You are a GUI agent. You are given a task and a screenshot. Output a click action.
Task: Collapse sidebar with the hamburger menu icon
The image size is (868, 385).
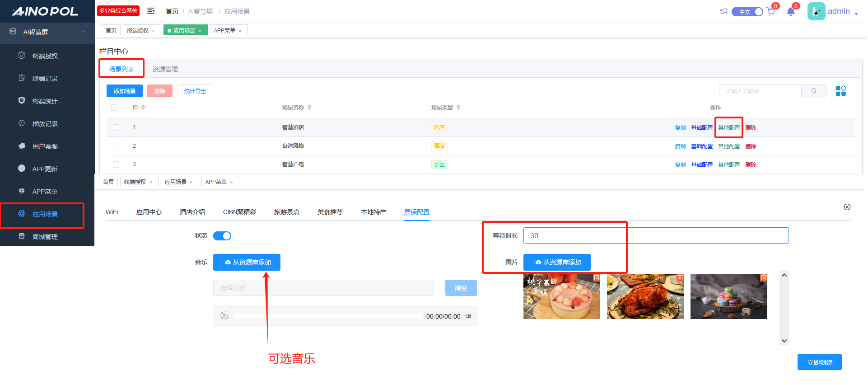(151, 11)
